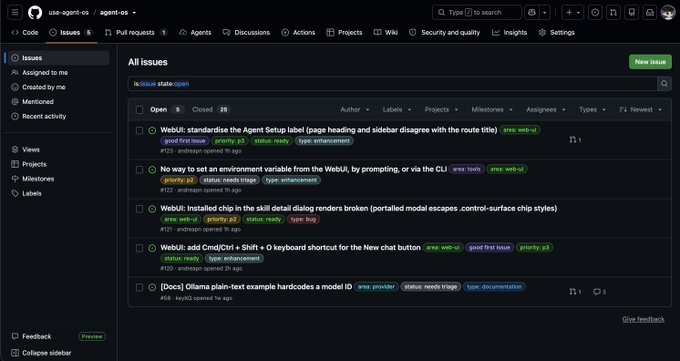Viewport: 680px width, 361px height.
Task: Expand the Author filter dropdown
Action: 355,110
